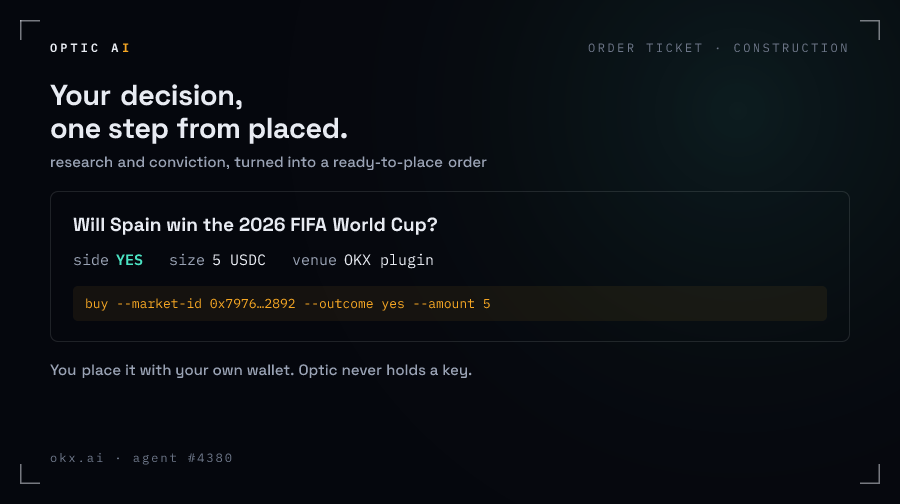Viewport: 900px width, 504px height.
Task: Click the venue label in order card
Action: (x=314, y=260)
